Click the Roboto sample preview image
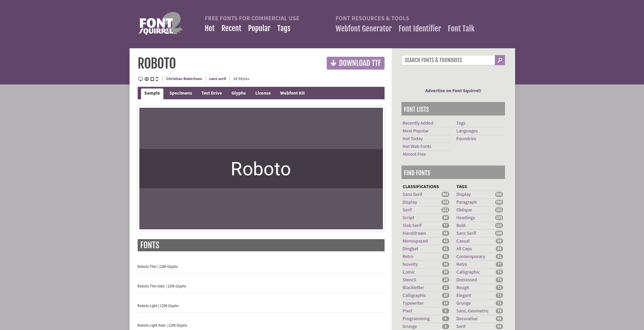Screen dimensions: 644x330 point(261,169)
